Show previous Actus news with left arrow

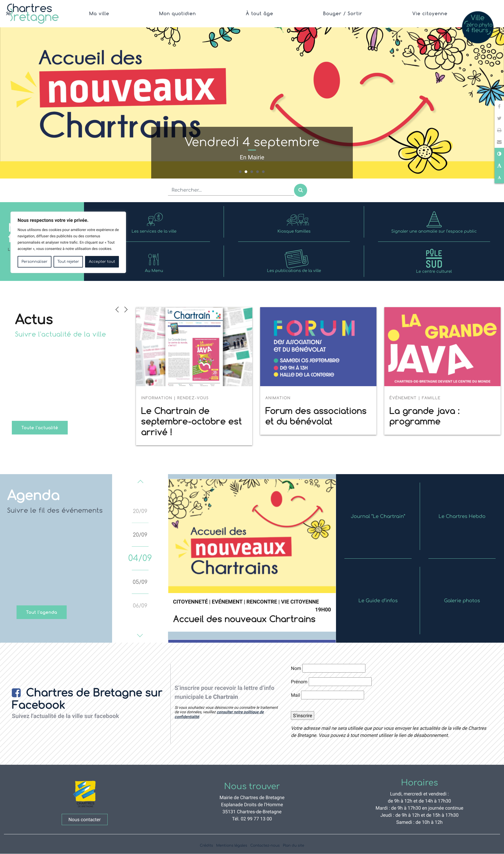117,309
